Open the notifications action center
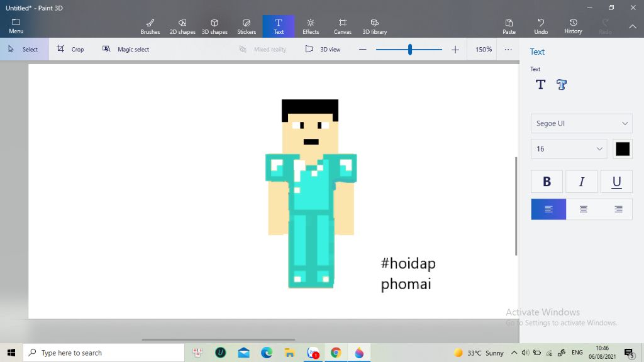 pos(630,353)
